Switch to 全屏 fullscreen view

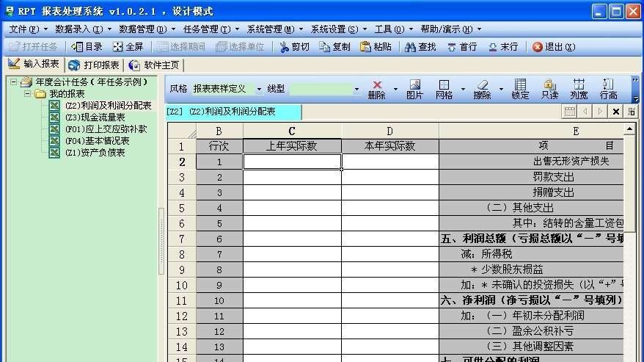(x=128, y=47)
